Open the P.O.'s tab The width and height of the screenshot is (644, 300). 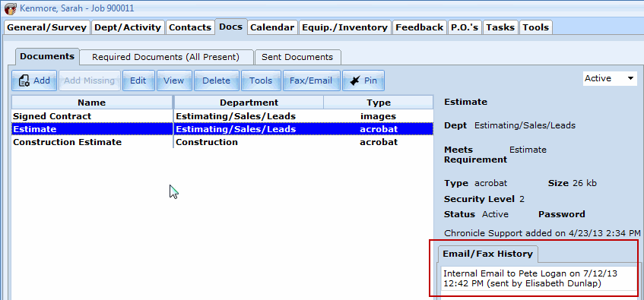465,27
